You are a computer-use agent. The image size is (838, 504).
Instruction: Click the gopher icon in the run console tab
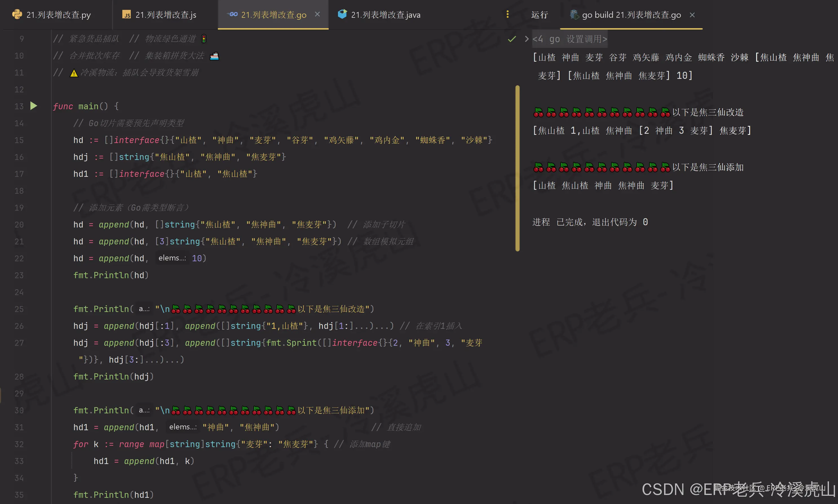point(574,15)
